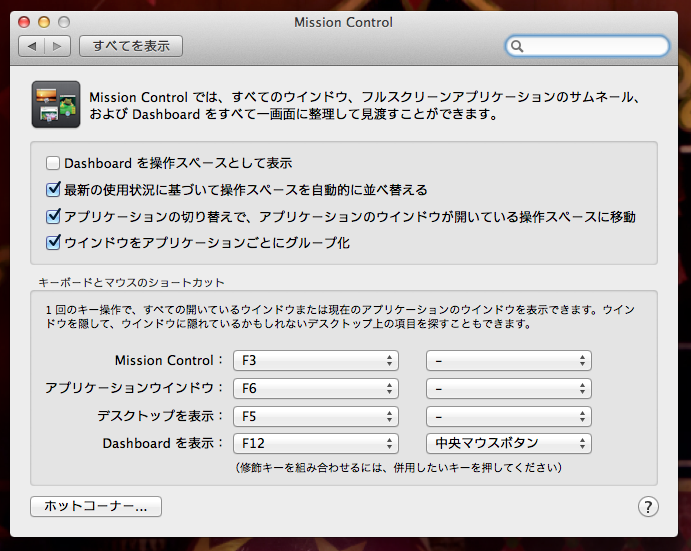Open help with the question mark button
691x551 pixels.
[x=648, y=506]
